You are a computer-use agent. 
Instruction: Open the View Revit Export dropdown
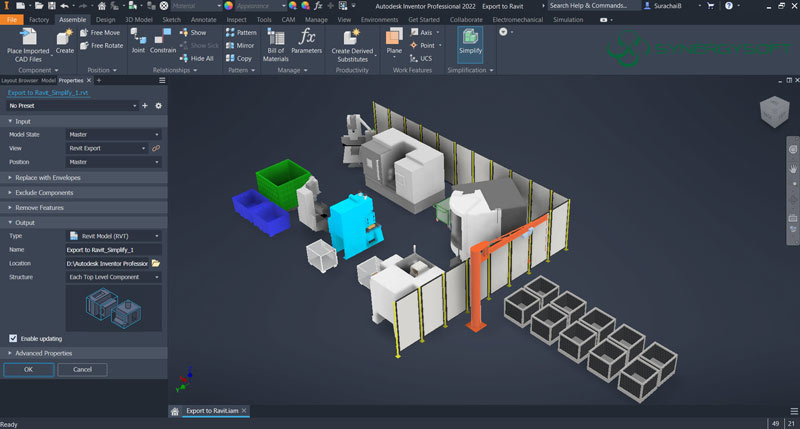tap(107, 148)
